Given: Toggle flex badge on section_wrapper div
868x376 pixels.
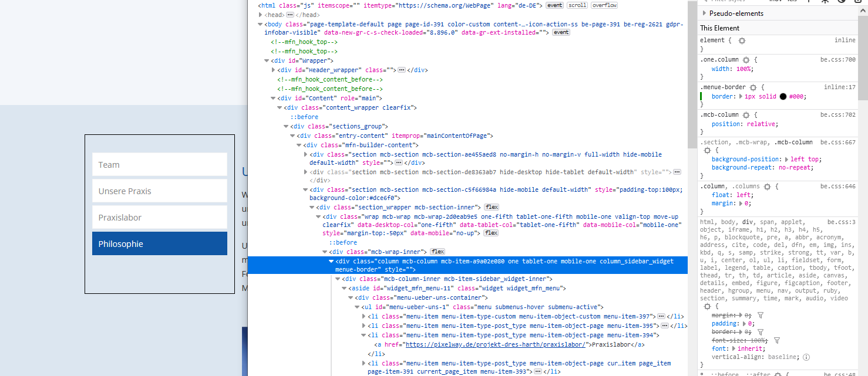Looking at the screenshot, I should [492, 207].
